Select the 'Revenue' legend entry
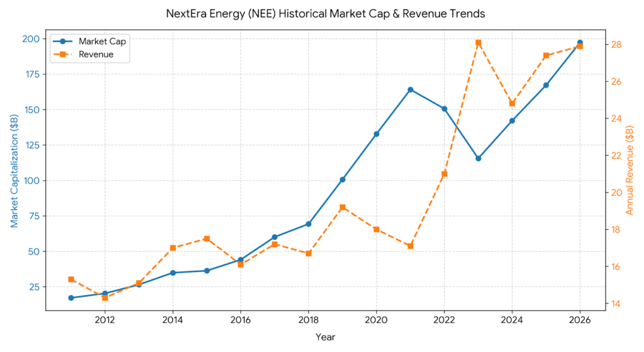The width and height of the screenshot is (644, 352). 84,54
